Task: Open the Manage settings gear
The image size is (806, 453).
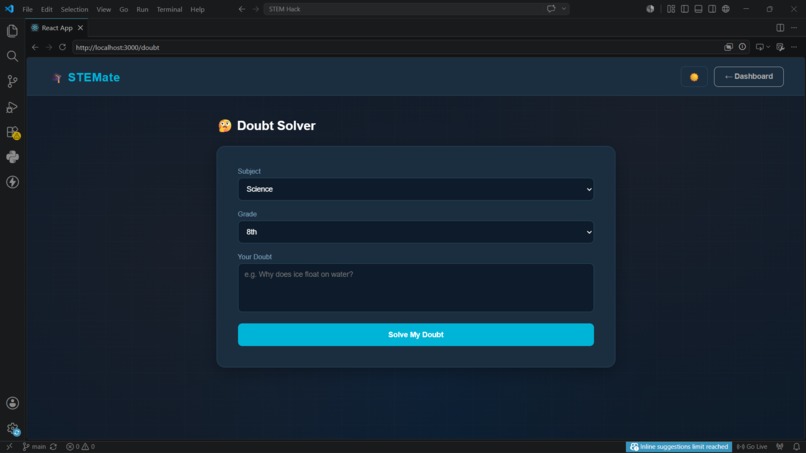Action: coord(12,428)
